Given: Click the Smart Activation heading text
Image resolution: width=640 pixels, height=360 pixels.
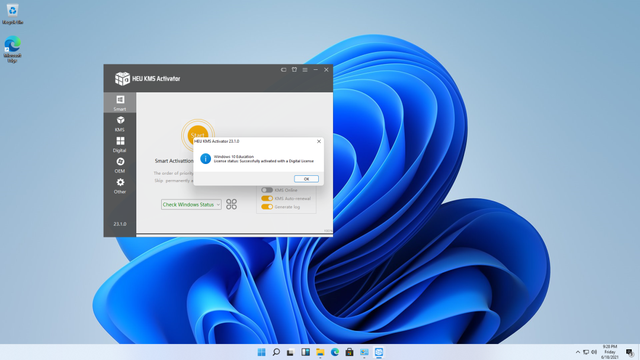Looking at the screenshot, I should tap(174, 161).
